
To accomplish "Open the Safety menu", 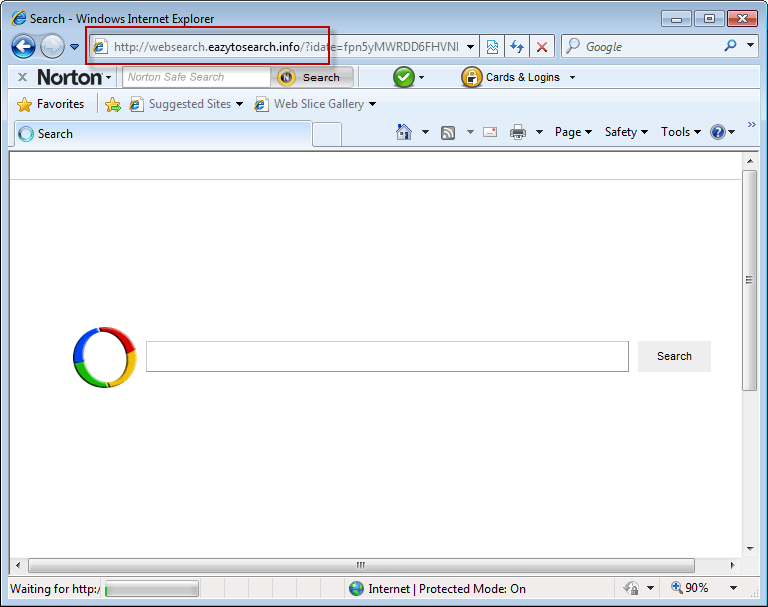I will (x=626, y=132).
